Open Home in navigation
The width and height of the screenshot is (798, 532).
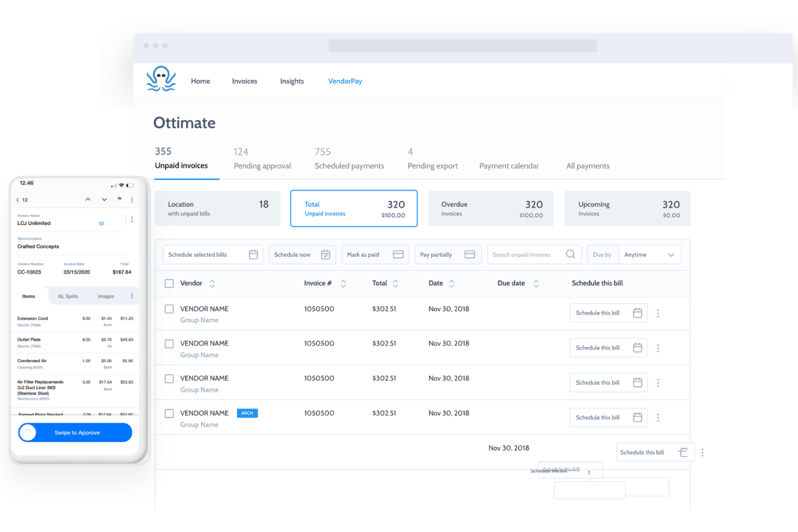(201, 81)
